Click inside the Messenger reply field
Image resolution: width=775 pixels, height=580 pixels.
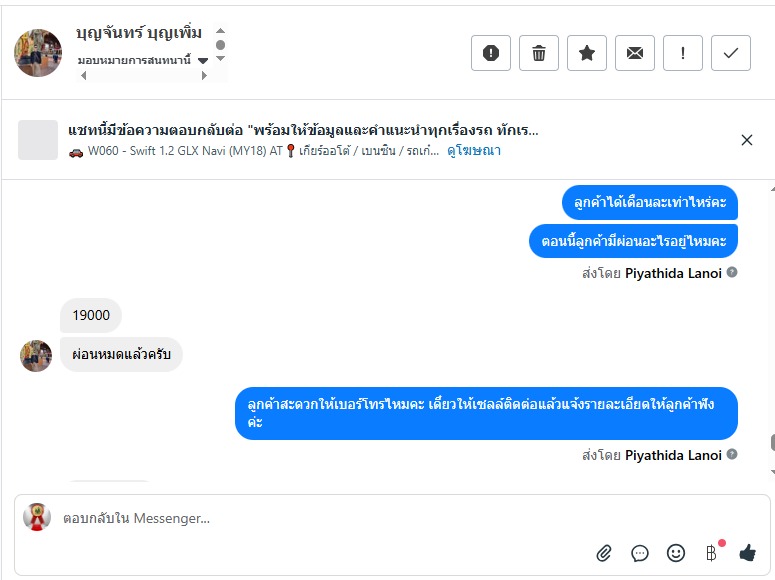320,518
